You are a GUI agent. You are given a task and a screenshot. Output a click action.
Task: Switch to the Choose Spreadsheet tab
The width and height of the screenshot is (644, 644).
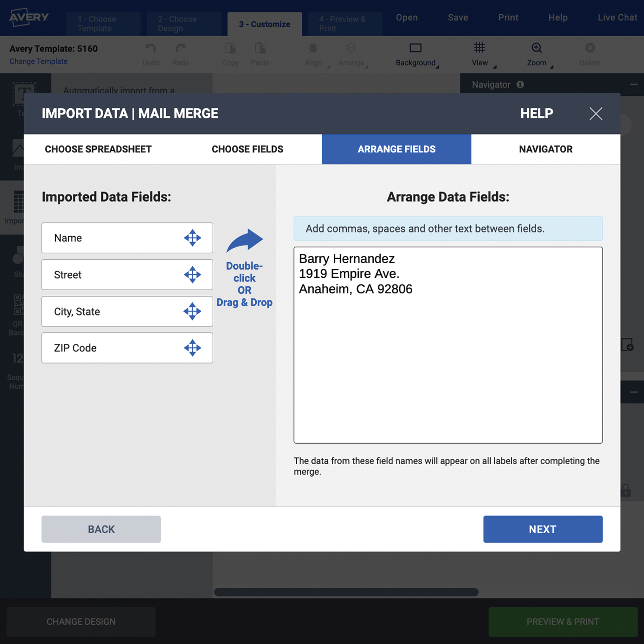[x=98, y=149]
